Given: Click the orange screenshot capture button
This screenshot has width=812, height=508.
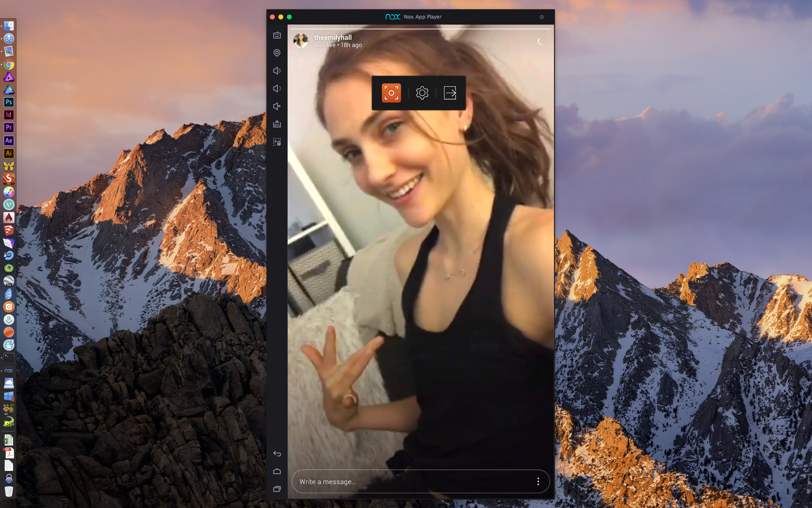Looking at the screenshot, I should tap(391, 93).
